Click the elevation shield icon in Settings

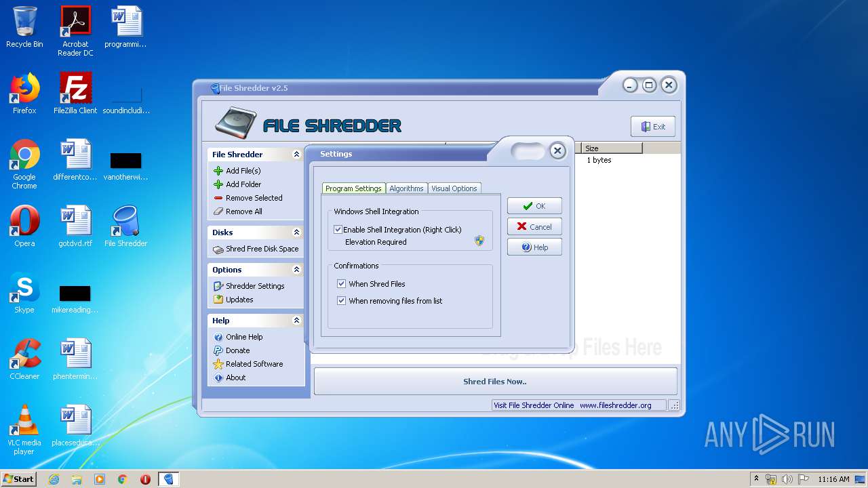pos(479,241)
